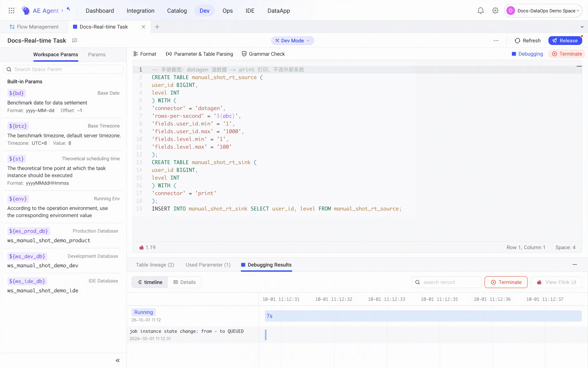588x368 pixels.
Task: Expand the Dev Mode dropdown
Action: coord(292,41)
